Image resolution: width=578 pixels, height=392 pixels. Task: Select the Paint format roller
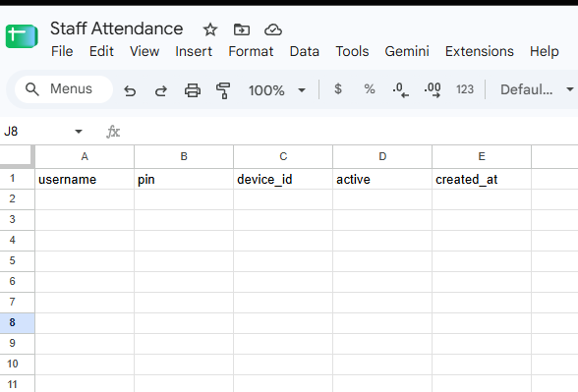click(x=223, y=90)
